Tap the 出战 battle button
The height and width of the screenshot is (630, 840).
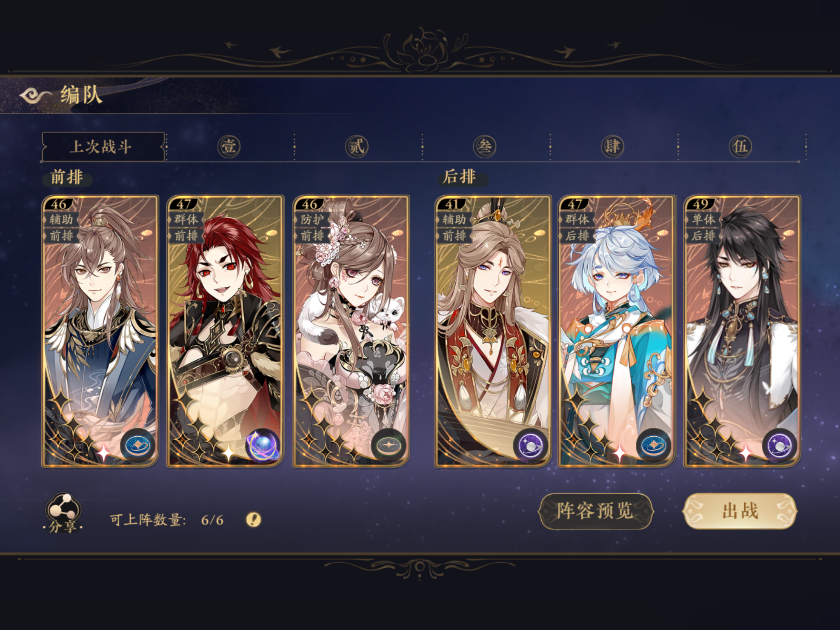click(x=740, y=511)
